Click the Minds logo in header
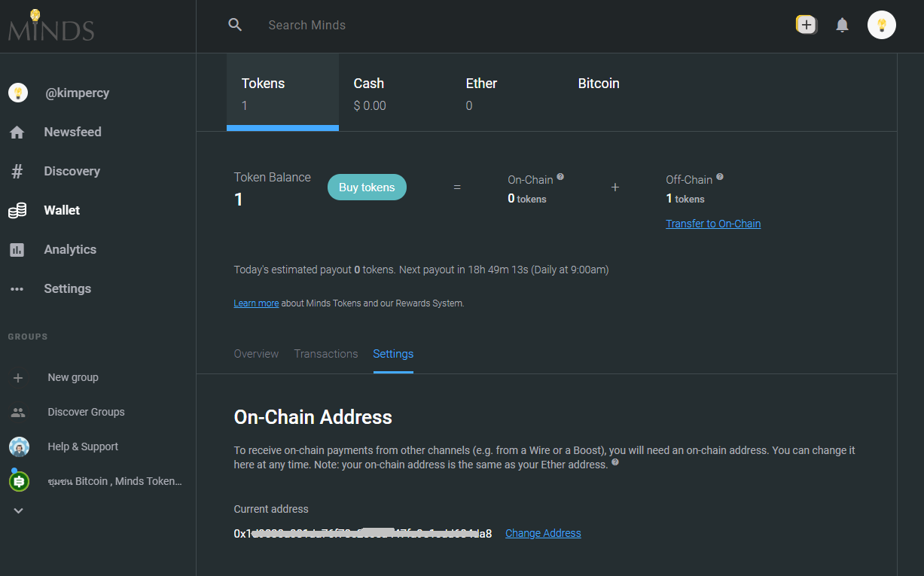Screen dimensions: 924x576 tap(51, 26)
